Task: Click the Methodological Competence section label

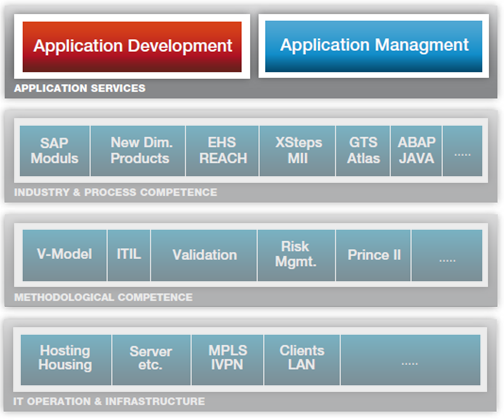Action: [x=103, y=297]
